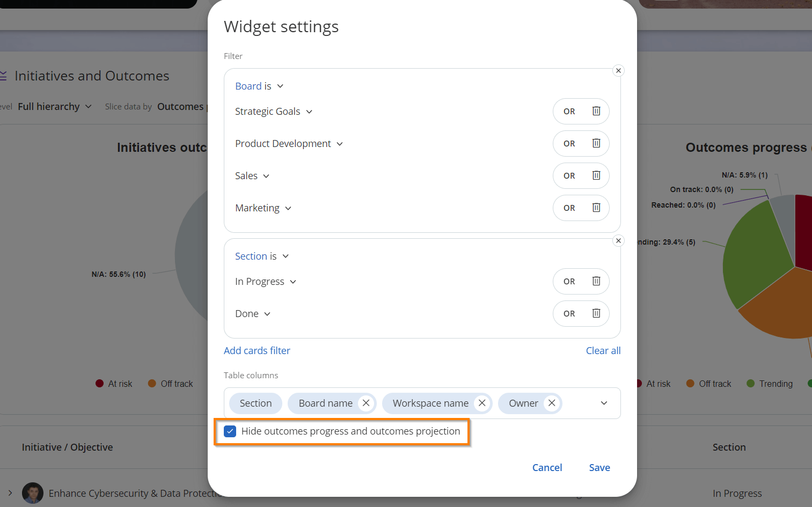
Task: Uncheck Hide outcomes progress and outcomes projection
Action: pos(230,431)
